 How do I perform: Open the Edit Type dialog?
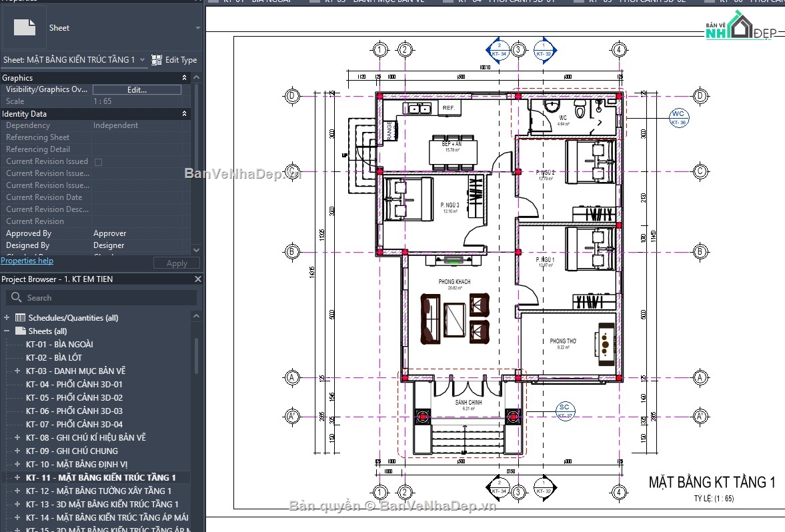[174, 60]
